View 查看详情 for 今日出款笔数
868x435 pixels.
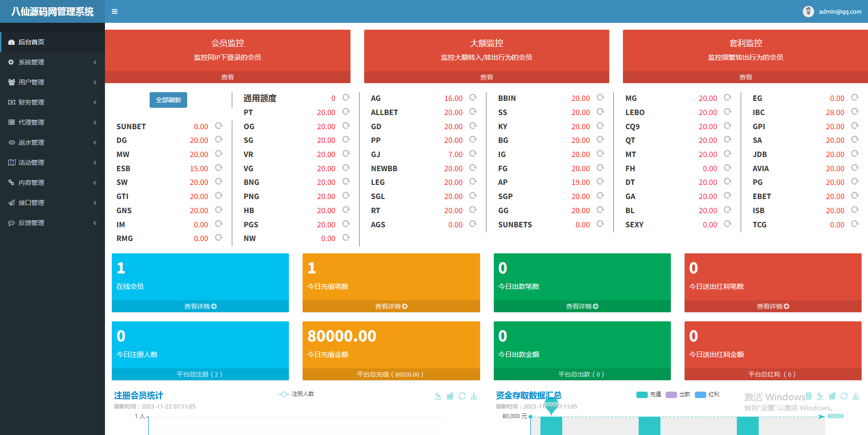(x=582, y=306)
